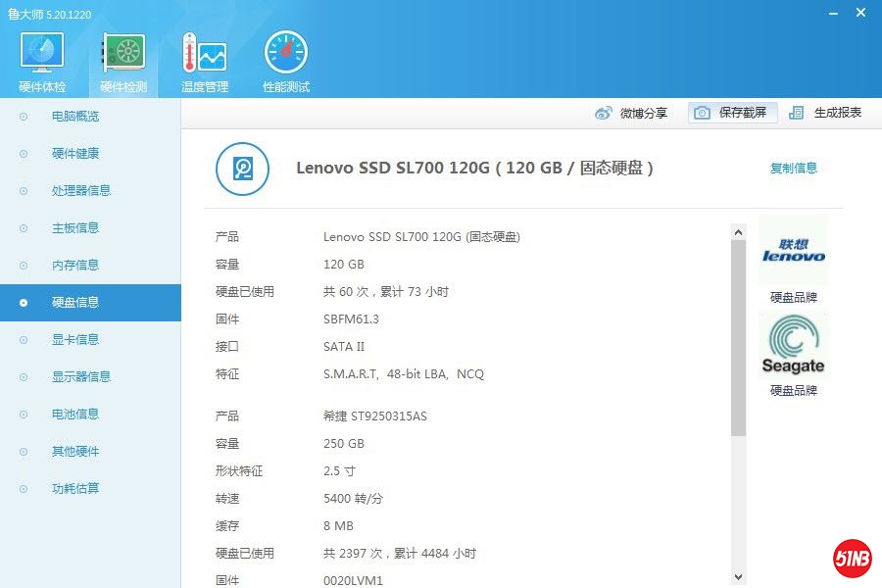Click the firmware value SBFM61.3

351,319
